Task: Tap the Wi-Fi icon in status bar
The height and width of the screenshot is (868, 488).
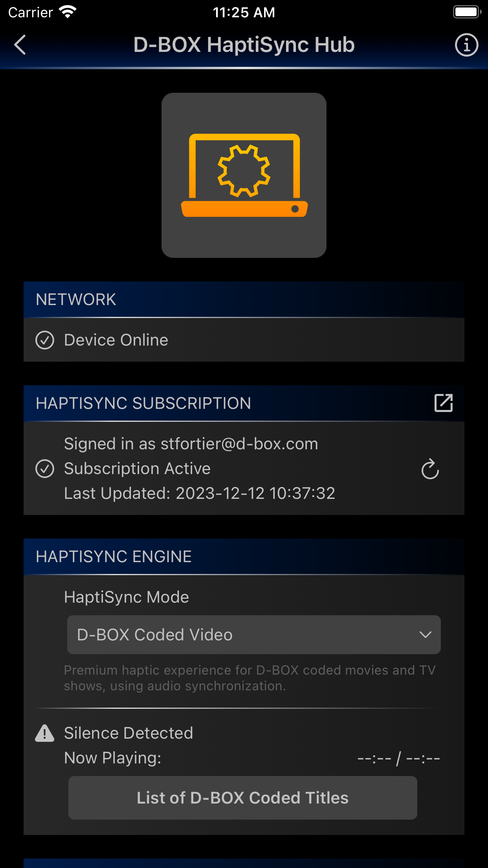Action: [x=68, y=12]
